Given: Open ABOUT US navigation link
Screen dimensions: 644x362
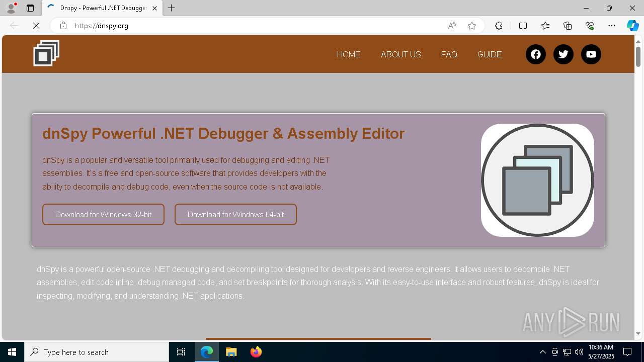Looking at the screenshot, I should [401, 54].
